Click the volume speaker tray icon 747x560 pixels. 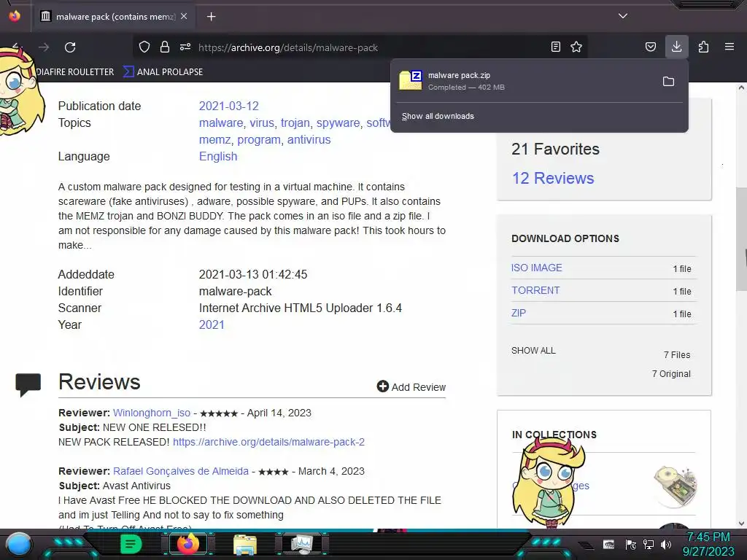point(666,545)
